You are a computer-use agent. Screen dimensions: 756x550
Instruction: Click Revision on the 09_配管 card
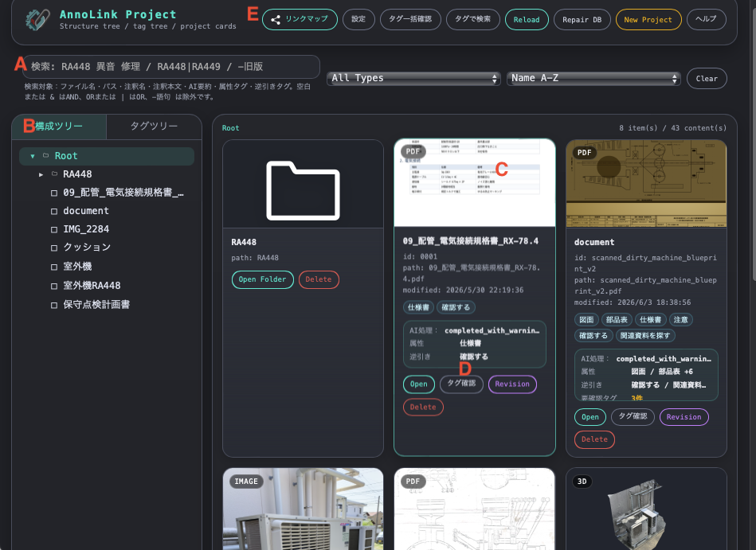[512, 384]
